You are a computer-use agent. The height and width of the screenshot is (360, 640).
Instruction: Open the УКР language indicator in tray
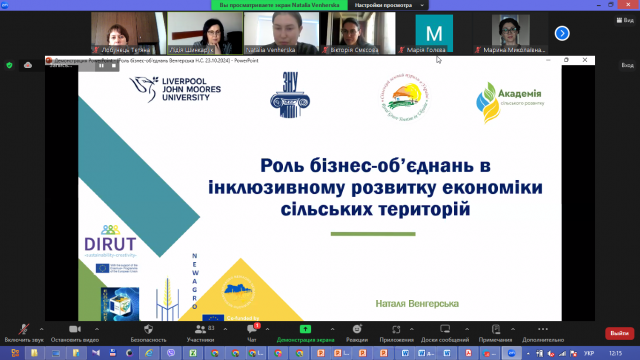[x=589, y=353]
